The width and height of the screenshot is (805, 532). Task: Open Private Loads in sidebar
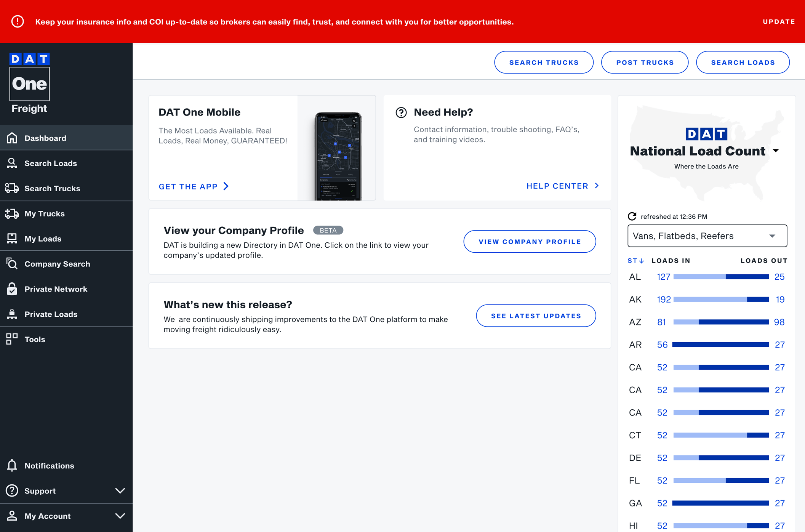point(51,314)
